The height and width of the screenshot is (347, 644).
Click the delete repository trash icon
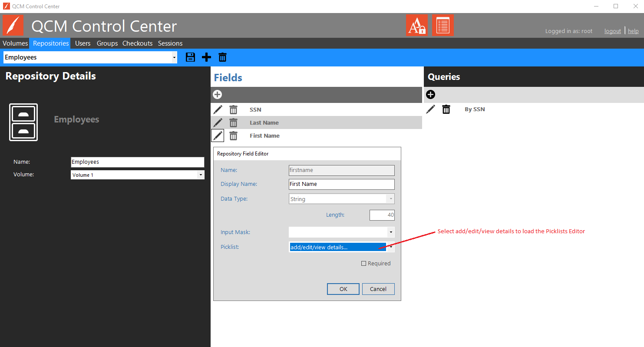point(222,57)
